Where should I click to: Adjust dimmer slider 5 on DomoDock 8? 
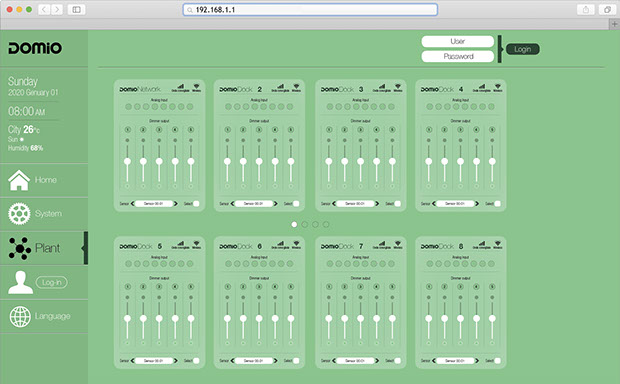[492, 318]
